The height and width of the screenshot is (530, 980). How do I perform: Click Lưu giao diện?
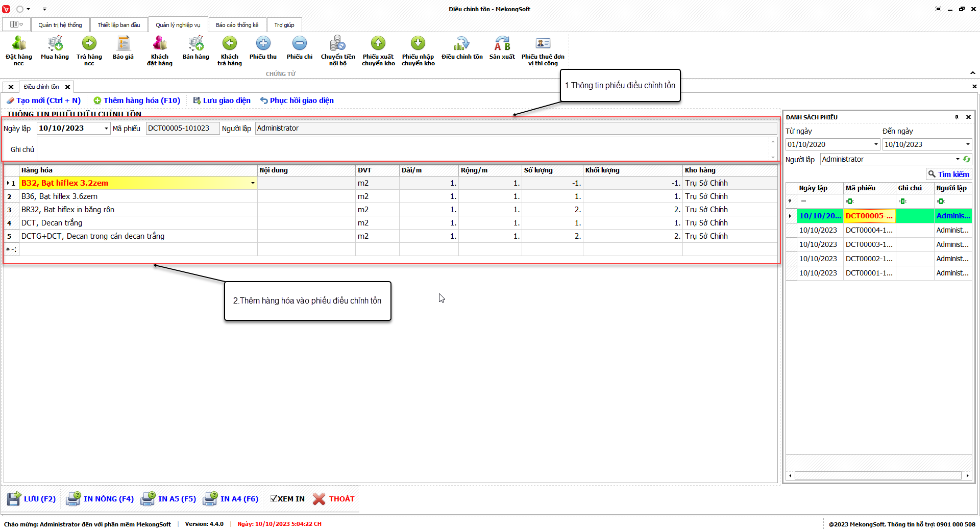(222, 100)
